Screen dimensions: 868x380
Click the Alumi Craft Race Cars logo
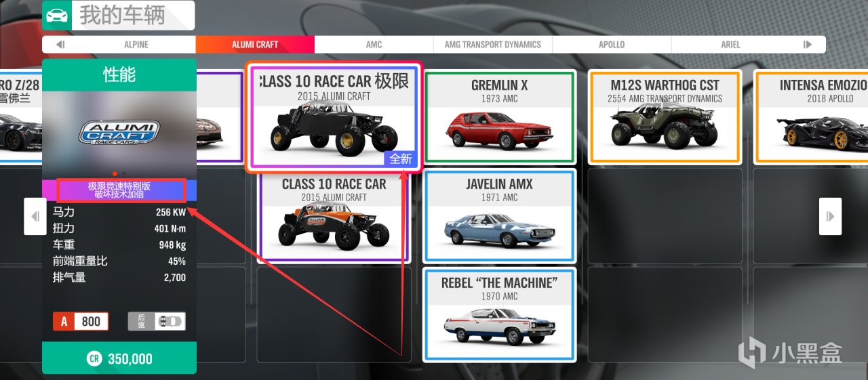119,133
